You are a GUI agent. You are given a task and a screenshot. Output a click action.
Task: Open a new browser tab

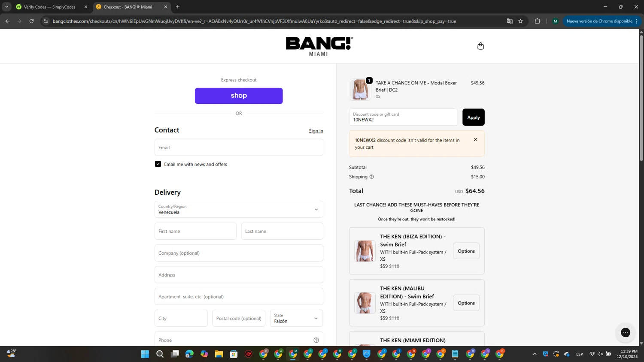[x=178, y=7]
